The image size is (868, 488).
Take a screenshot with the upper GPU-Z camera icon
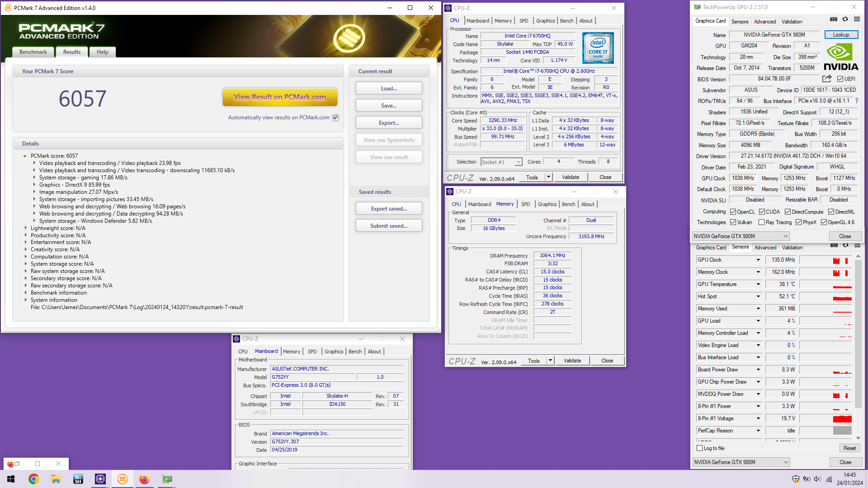(x=834, y=19)
